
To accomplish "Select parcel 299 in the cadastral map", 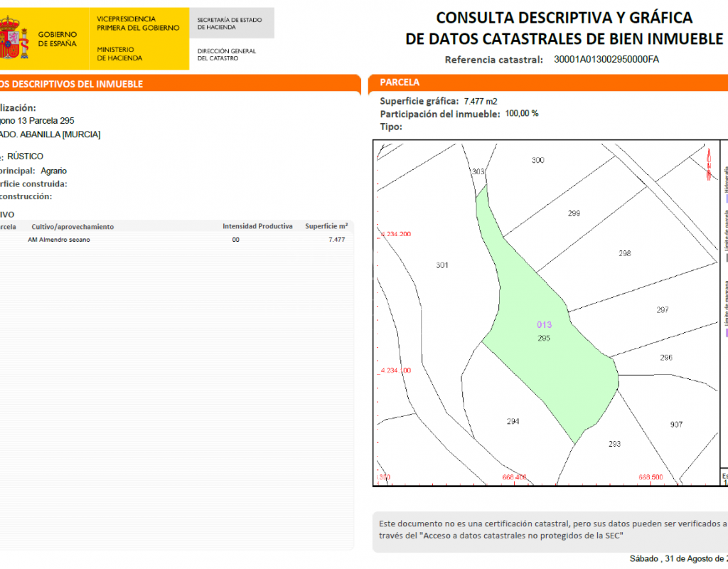I will 574,213.
